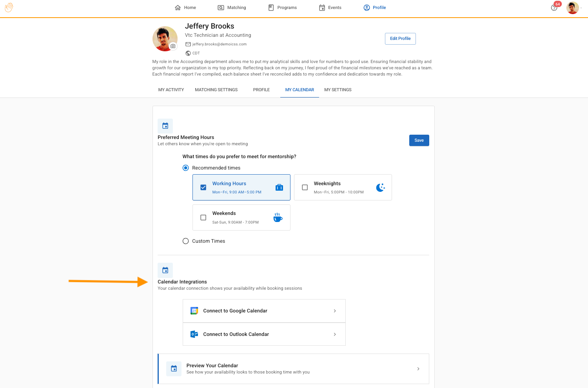Click the hand logo in the header
The image size is (588, 388).
click(9, 7)
